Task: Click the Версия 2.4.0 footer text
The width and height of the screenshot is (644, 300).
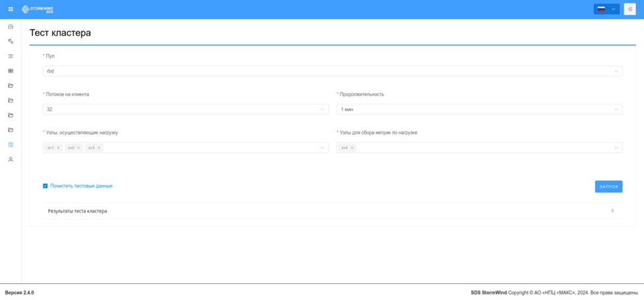Action: point(19,293)
